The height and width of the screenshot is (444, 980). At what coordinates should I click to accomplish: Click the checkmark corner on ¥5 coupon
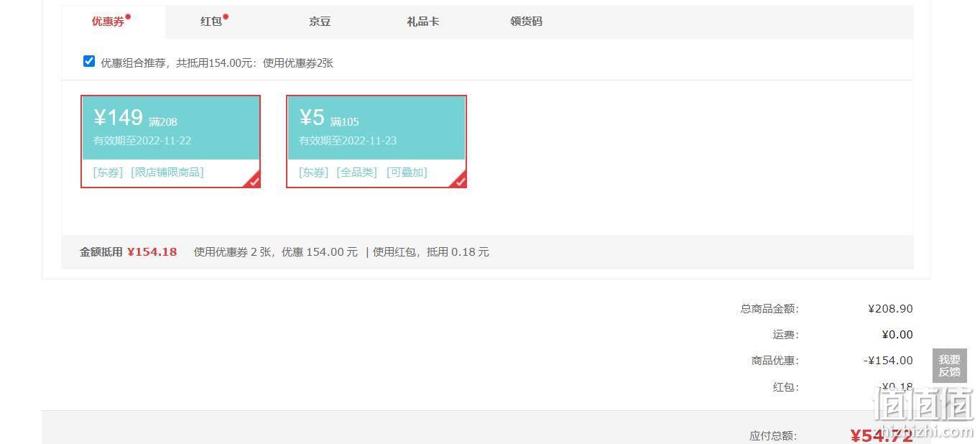459,180
